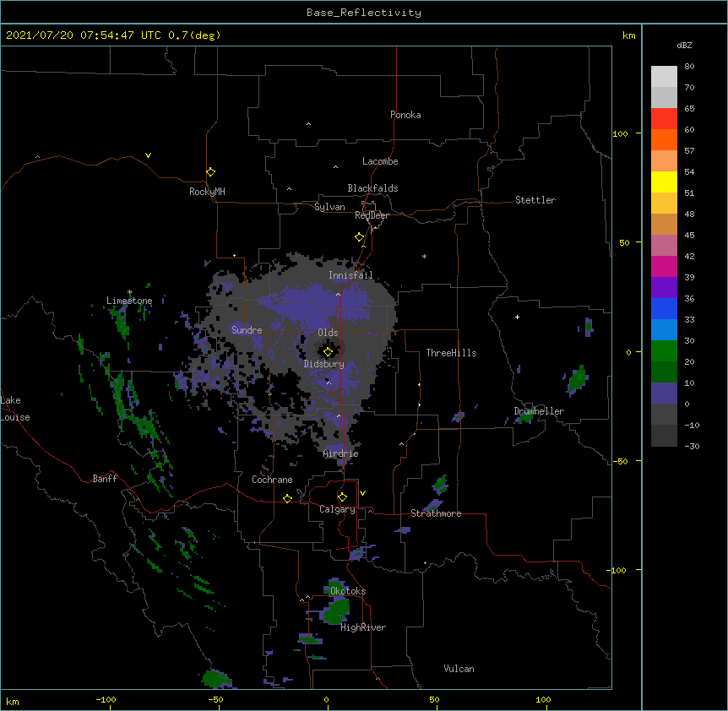
Task: Click the Stettler label
Action: point(535,200)
